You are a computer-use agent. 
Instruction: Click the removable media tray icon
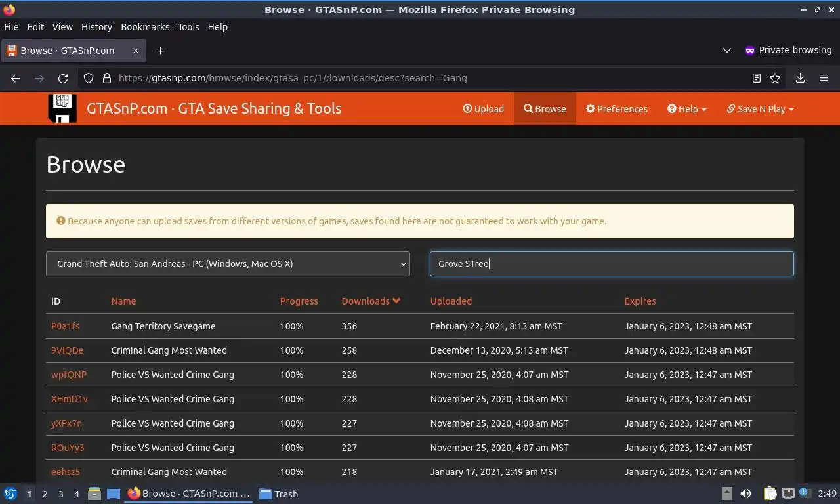726,493
